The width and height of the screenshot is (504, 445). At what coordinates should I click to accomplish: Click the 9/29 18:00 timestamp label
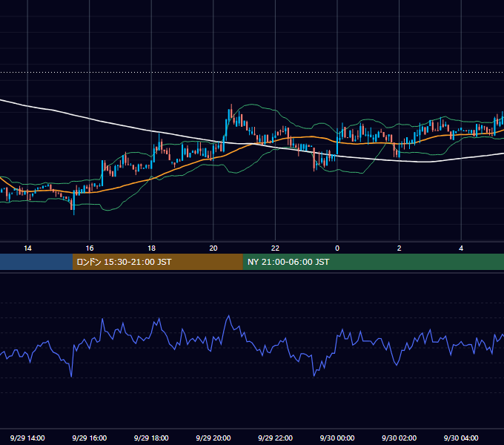151,438
